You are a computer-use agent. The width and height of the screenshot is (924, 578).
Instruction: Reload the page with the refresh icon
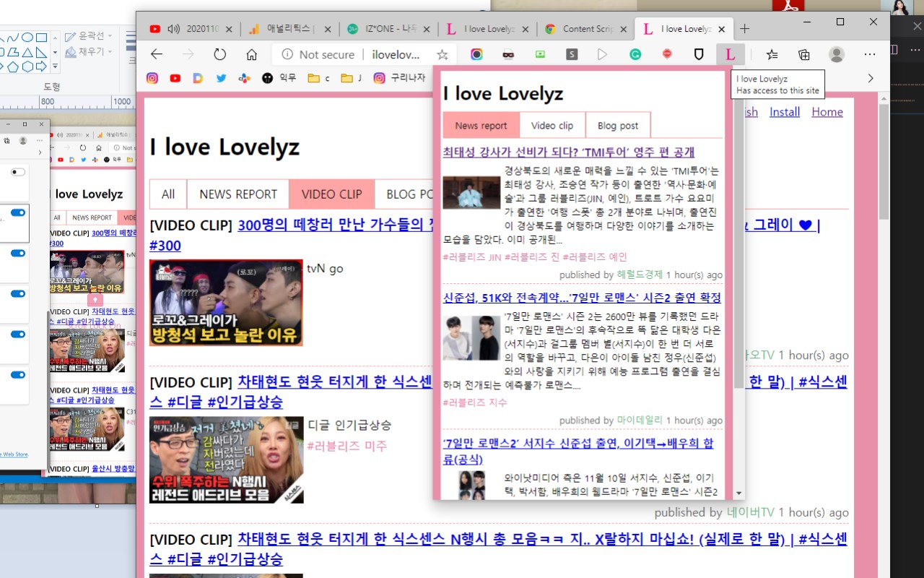219,54
